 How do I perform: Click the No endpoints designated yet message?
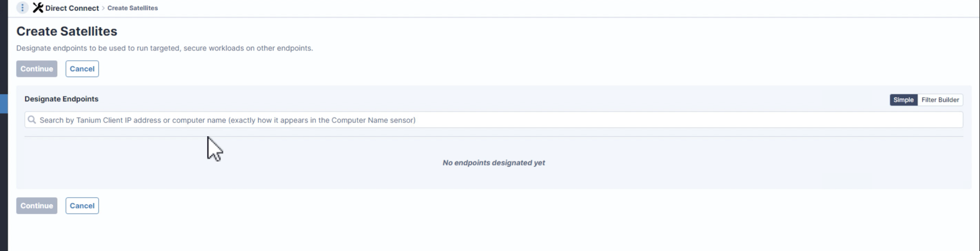point(493,162)
